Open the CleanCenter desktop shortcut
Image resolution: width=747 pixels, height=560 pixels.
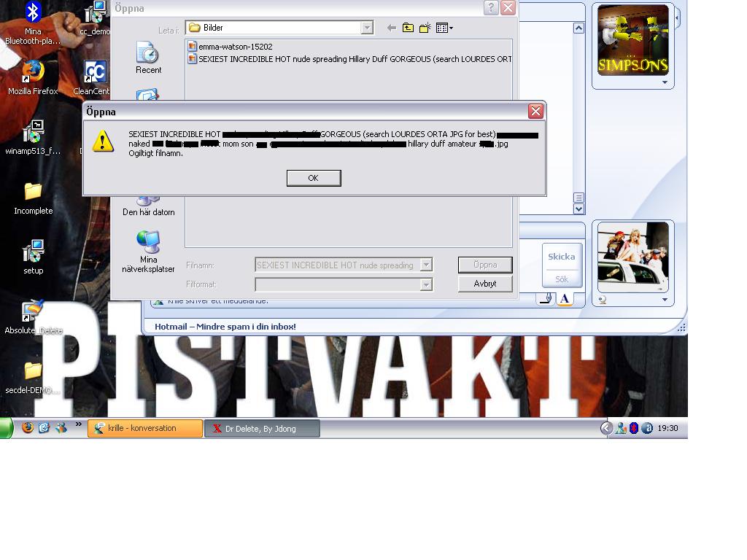pos(94,77)
